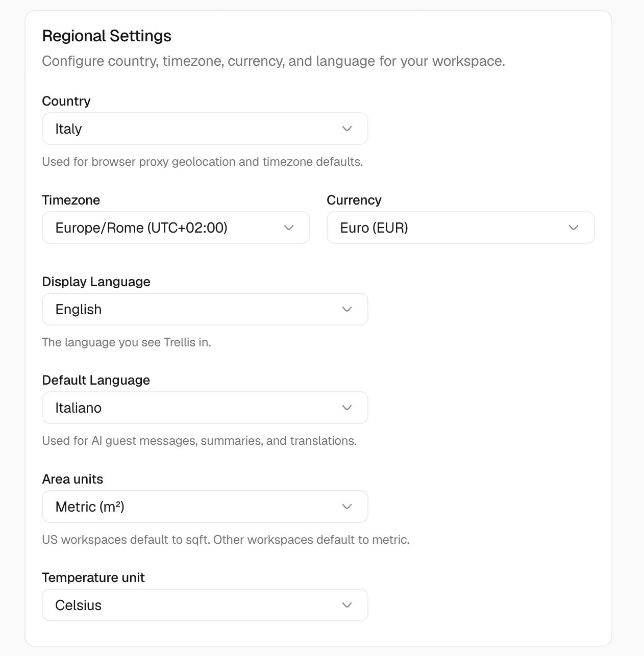644x656 pixels.
Task: Open the Currency dropdown Euro (EUR)
Action: tap(460, 228)
